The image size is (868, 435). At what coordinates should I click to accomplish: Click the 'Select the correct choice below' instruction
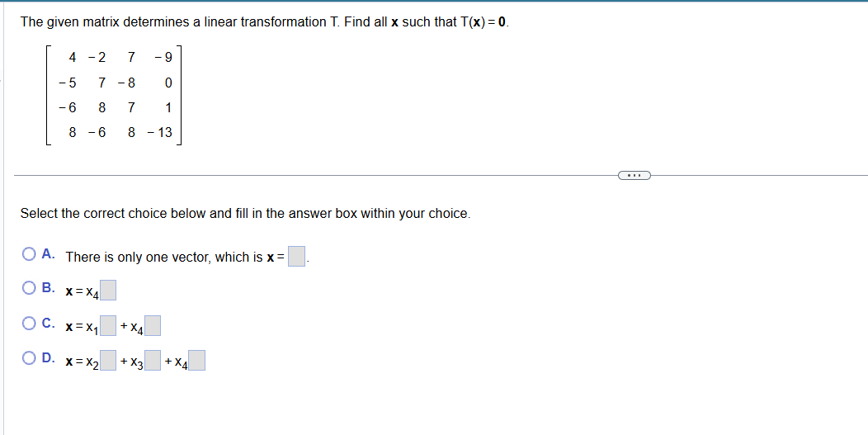(245, 213)
